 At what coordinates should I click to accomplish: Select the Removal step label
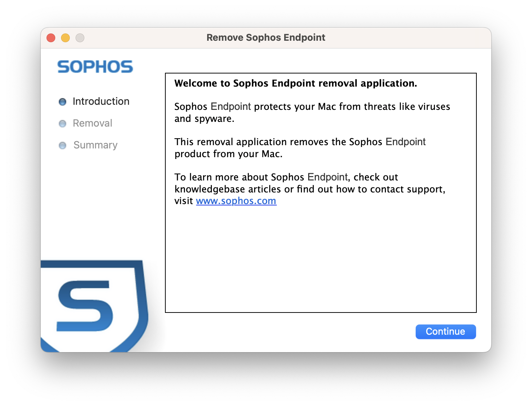coord(92,123)
